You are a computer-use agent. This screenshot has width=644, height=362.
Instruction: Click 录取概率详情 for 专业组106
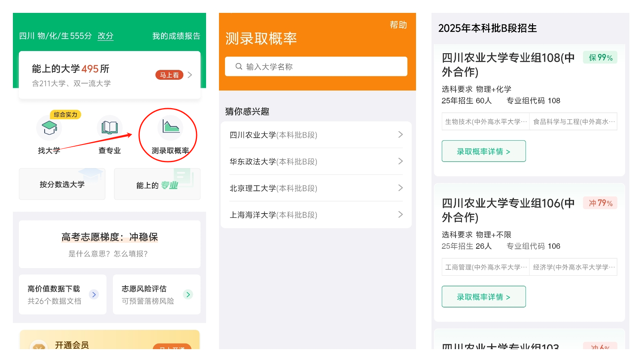[483, 297]
